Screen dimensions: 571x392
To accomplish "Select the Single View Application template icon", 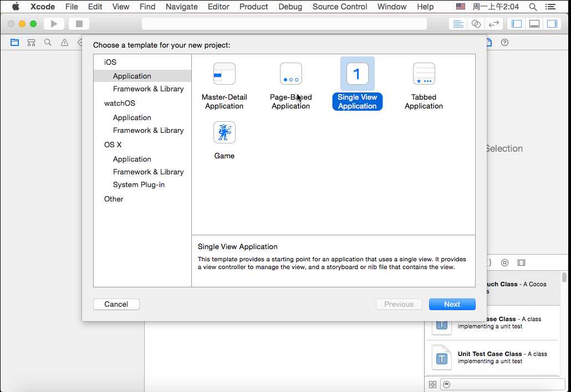I will [x=357, y=74].
